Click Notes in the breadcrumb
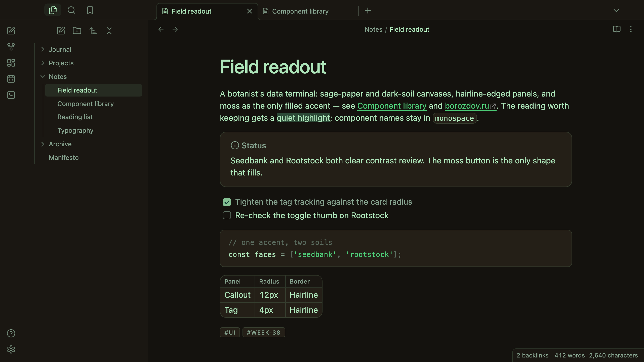The image size is (644, 362). click(x=373, y=29)
